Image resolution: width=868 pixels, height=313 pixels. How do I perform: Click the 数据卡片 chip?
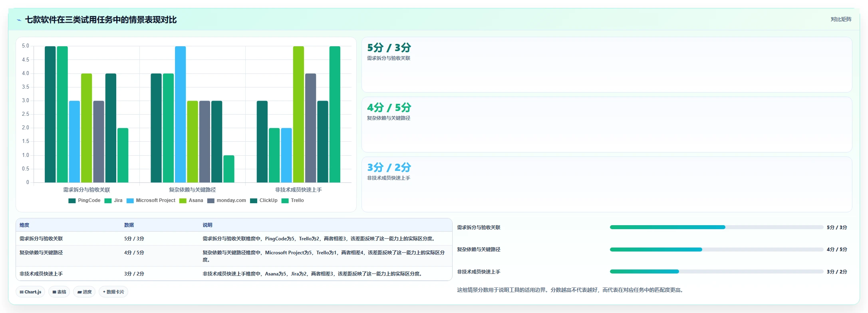(113, 292)
